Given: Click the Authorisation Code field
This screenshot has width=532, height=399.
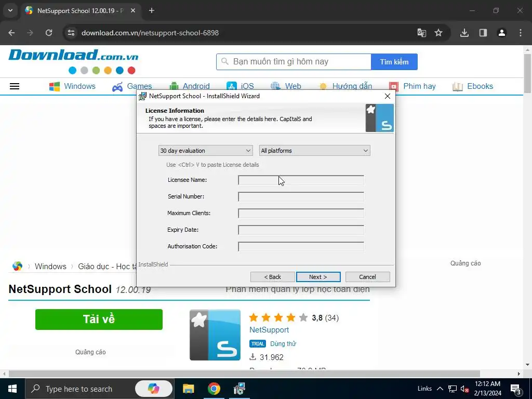Looking at the screenshot, I should click(x=301, y=247).
